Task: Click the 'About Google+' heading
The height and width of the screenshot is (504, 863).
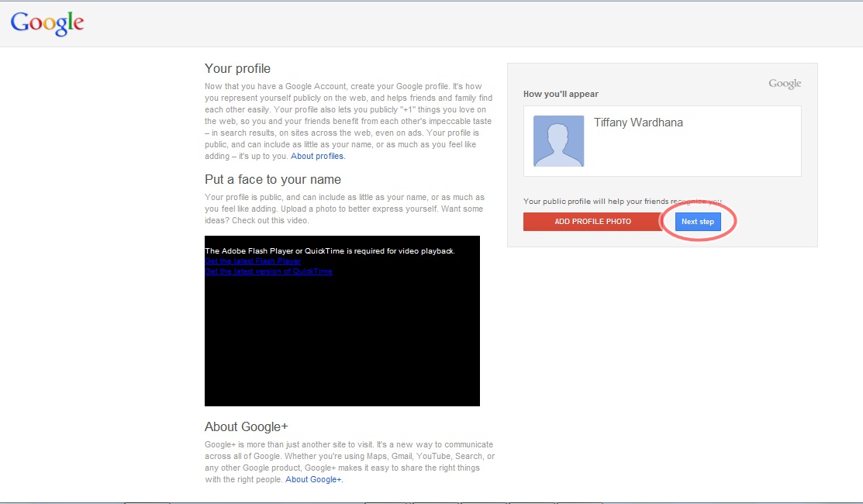Action: pos(247,427)
